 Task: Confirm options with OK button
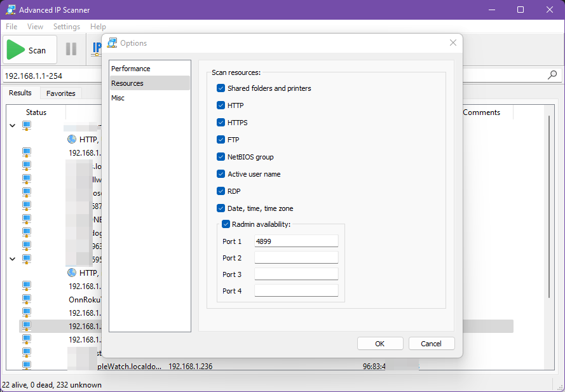click(380, 344)
